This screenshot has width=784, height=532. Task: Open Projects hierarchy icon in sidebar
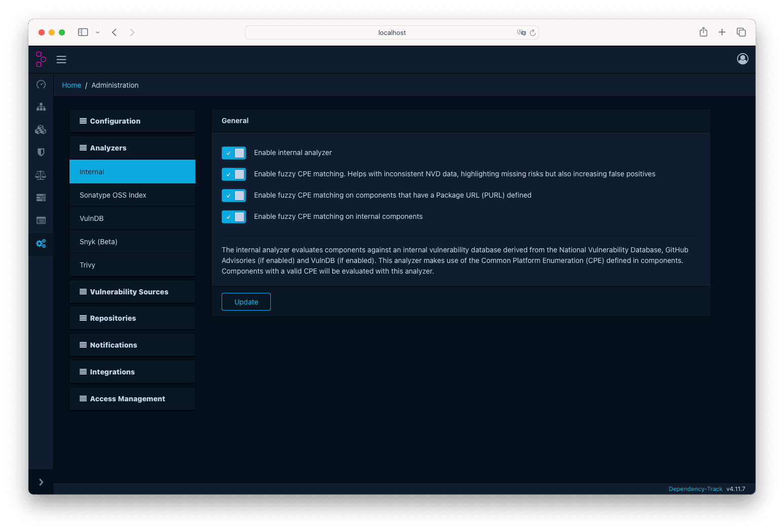coord(41,107)
